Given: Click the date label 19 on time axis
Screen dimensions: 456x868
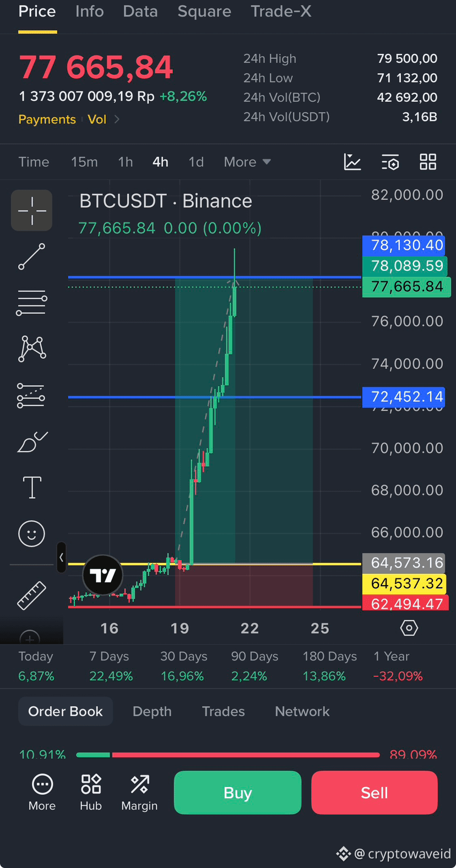Looking at the screenshot, I should point(180,628).
